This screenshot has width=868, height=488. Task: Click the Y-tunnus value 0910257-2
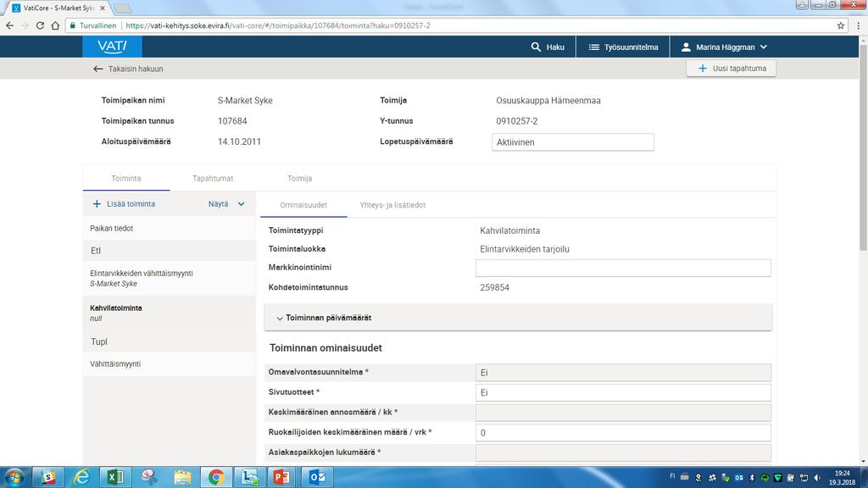516,121
